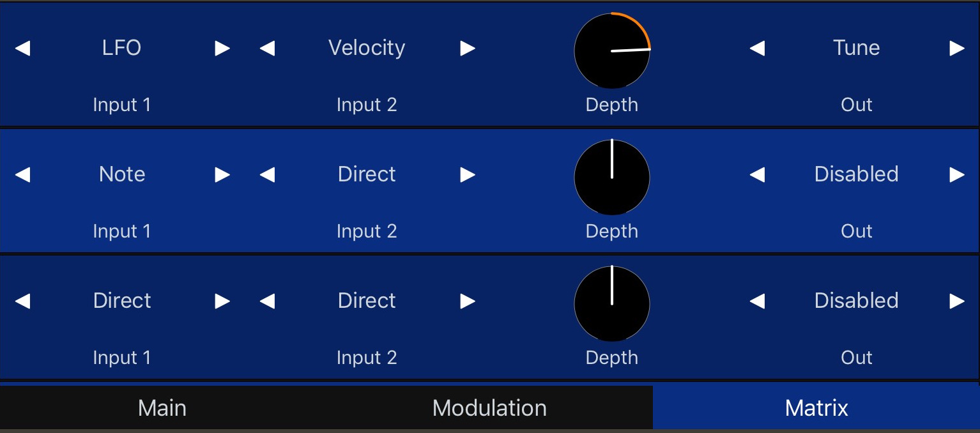
Task: Click the left arrow next to LFO
Action: [23, 48]
